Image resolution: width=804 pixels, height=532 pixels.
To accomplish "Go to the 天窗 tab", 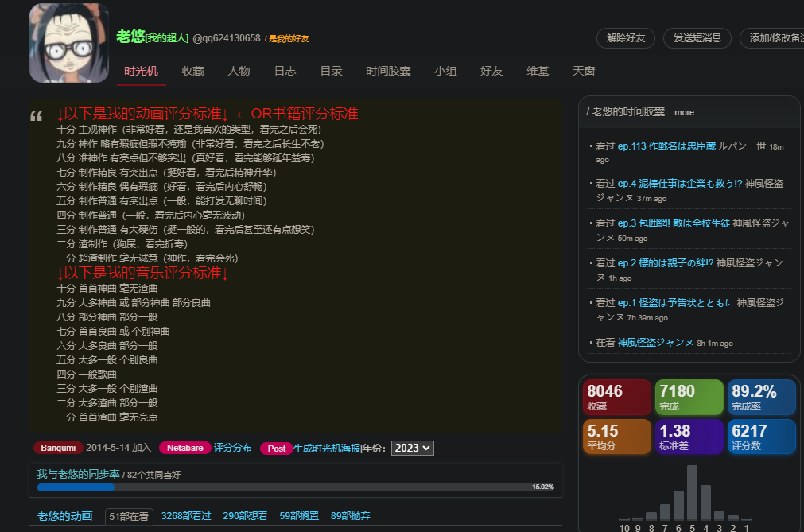I will click(x=584, y=71).
